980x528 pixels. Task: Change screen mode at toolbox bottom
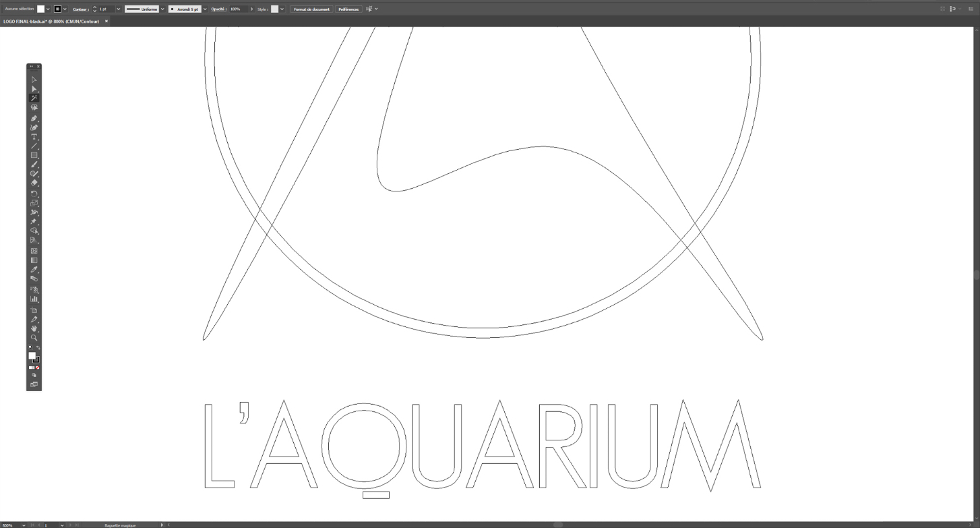[x=34, y=384]
